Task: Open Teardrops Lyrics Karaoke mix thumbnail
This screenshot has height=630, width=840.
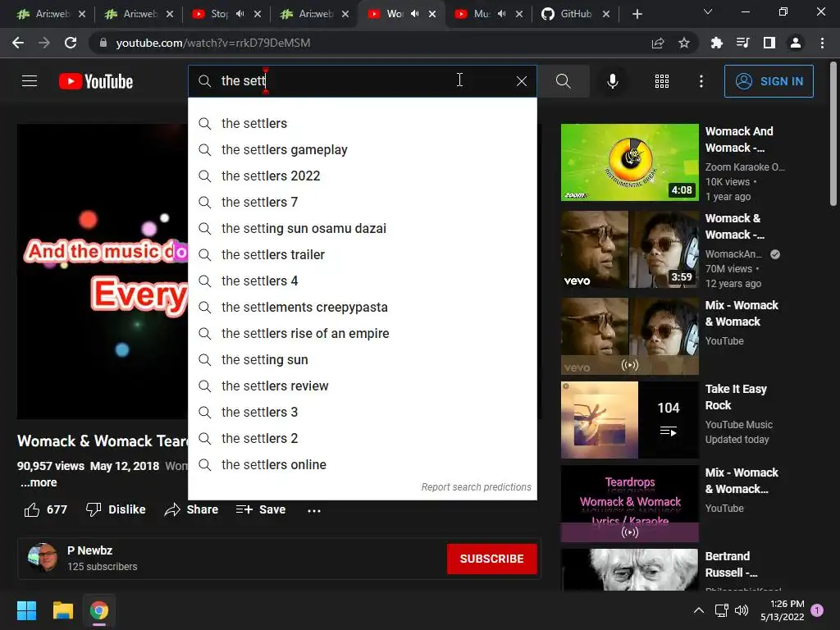Action: (629, 504)
